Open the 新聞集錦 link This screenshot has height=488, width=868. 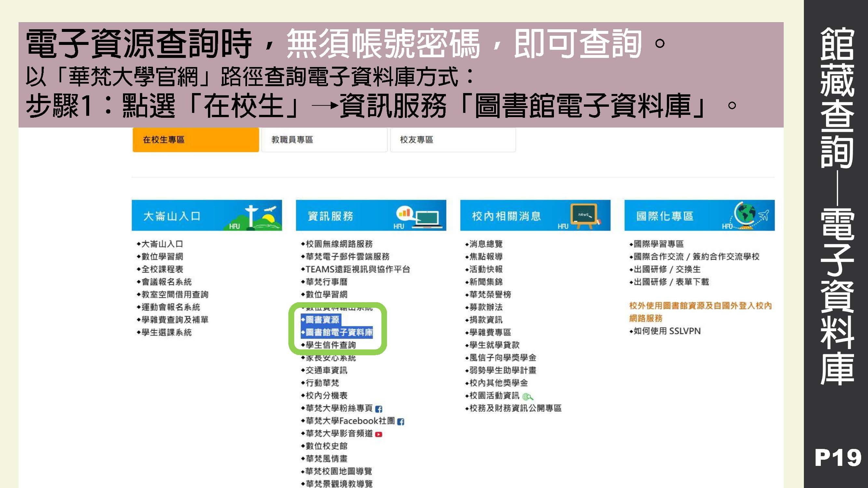pos(486,282)
